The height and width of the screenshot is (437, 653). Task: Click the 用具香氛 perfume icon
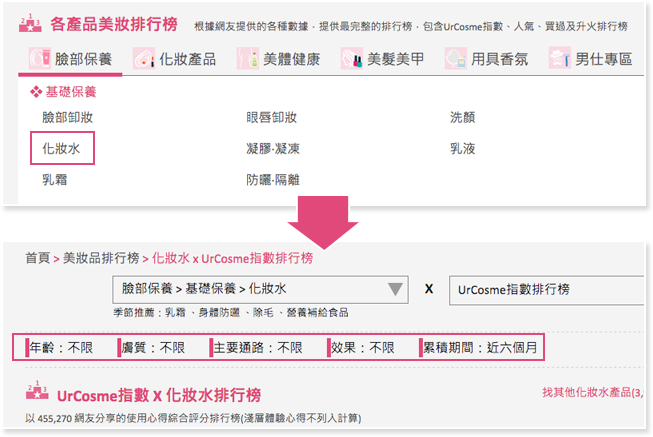[x=456, y=58]
